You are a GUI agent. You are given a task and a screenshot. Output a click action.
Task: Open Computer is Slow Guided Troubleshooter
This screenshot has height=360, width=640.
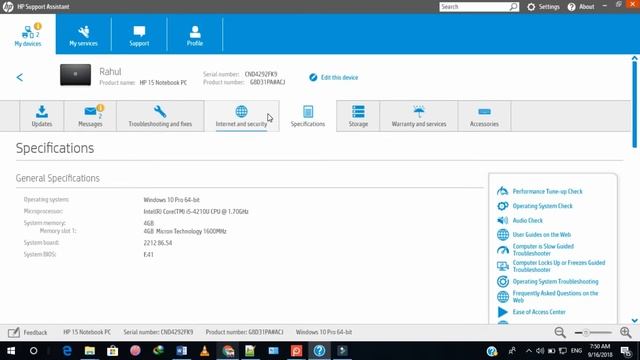click(x=543, y=250)
